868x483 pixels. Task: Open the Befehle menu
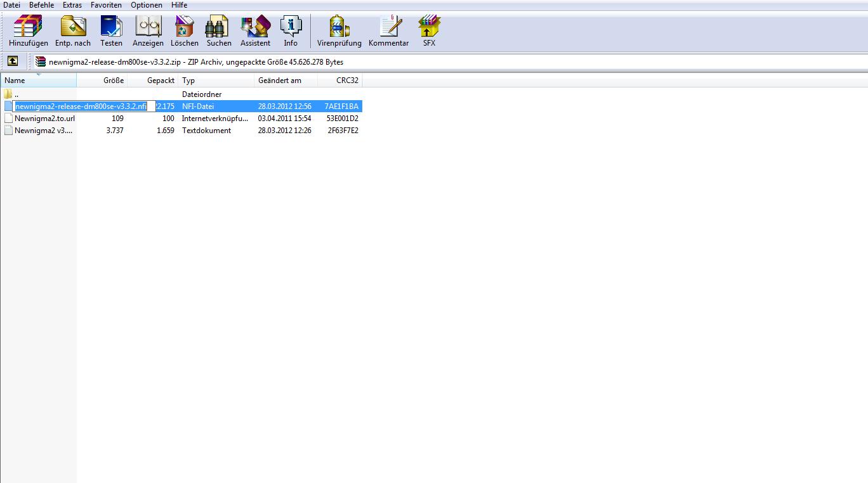[41, 5]
